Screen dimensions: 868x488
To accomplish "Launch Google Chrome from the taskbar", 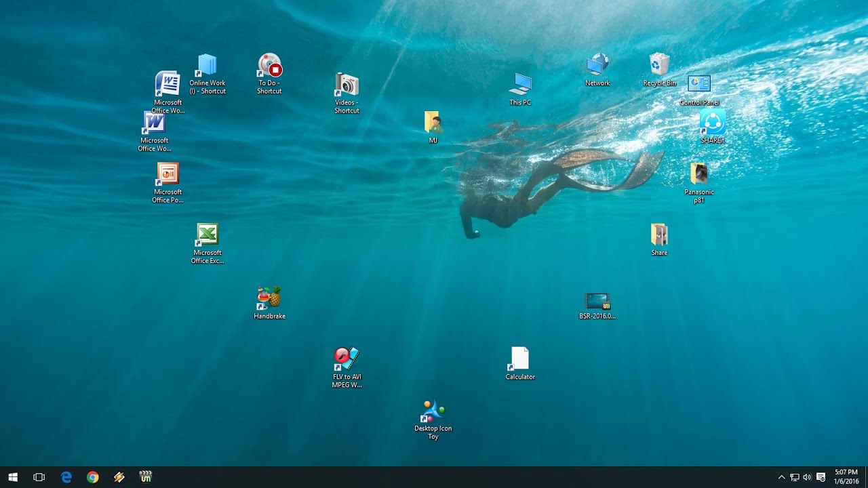I will 93,477.
